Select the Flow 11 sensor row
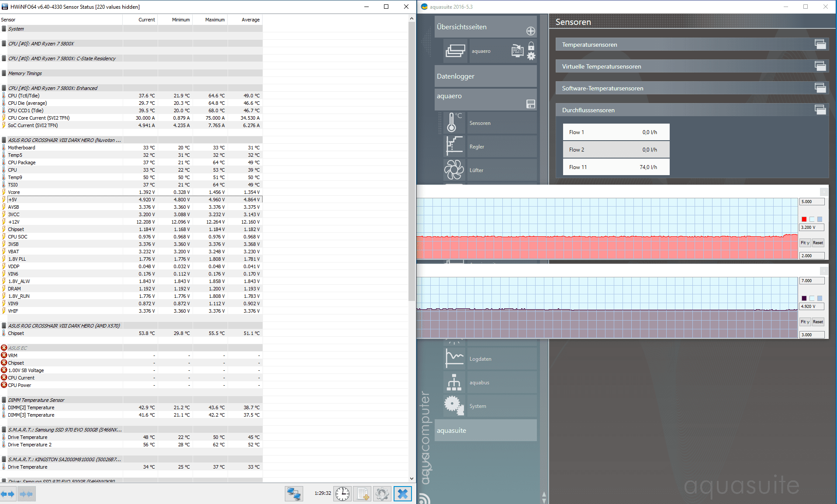Viewport: 837px width, 504px height. click(x=616, y=167)
